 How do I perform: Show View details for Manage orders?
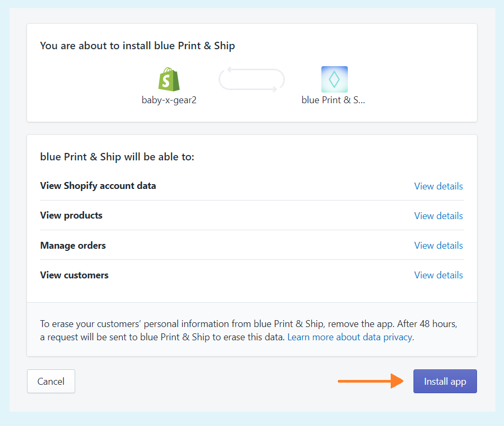(x=438, y=246)
